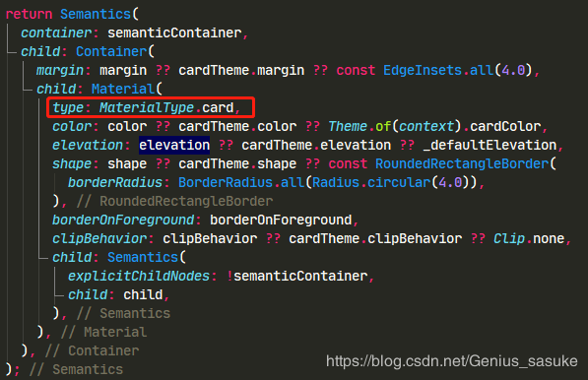Image resolution: width=588 pixels, height=380 pixels.
Task: Click the clipBehavior parameter label
Action: tap(99, 239)
